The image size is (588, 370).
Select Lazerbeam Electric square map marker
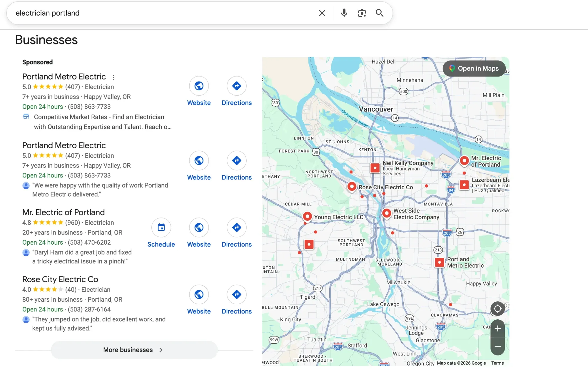pos(464,185)
